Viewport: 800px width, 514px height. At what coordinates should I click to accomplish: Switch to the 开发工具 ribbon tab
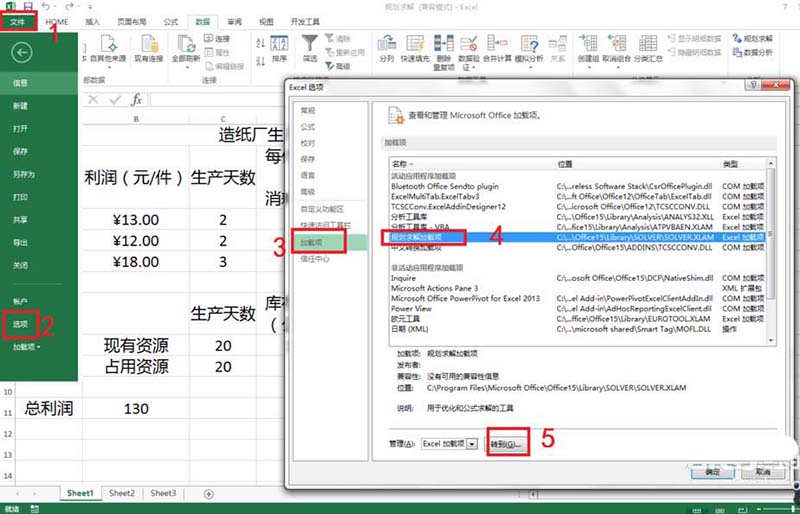[305, 22]
